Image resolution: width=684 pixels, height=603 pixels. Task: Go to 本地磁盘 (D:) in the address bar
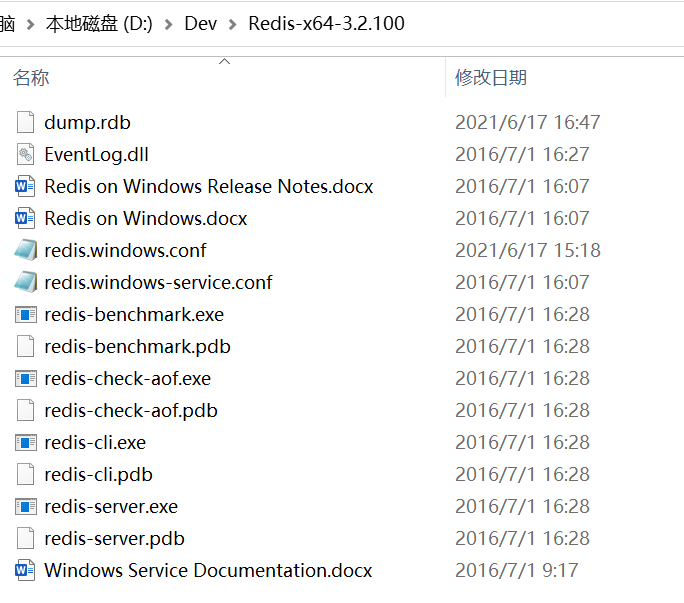pos(99,24)
